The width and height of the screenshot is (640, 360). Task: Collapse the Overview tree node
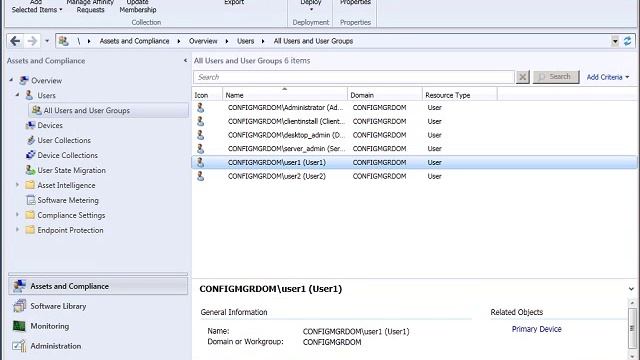[x=11, y=80]
